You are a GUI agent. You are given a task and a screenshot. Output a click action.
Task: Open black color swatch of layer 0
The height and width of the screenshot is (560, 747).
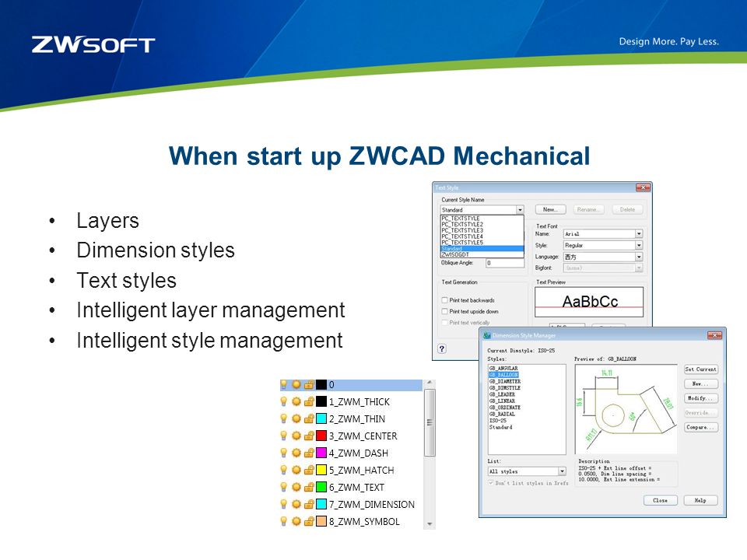point(321,384)
